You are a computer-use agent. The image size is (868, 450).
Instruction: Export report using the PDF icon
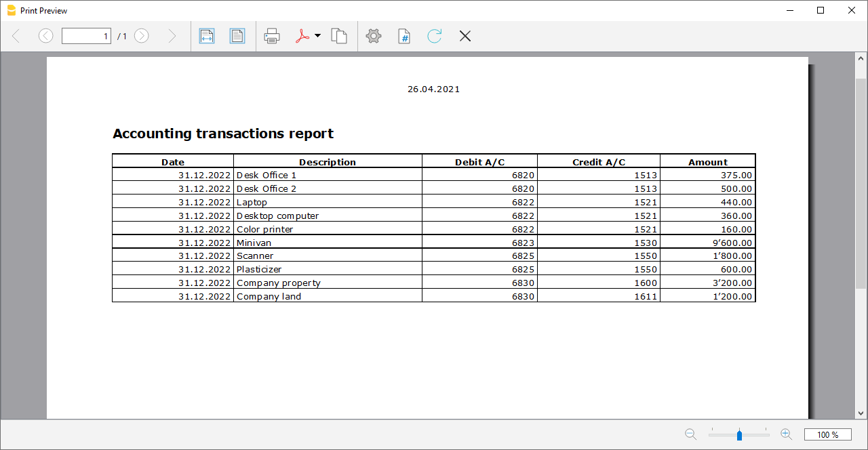coord(302,36)
